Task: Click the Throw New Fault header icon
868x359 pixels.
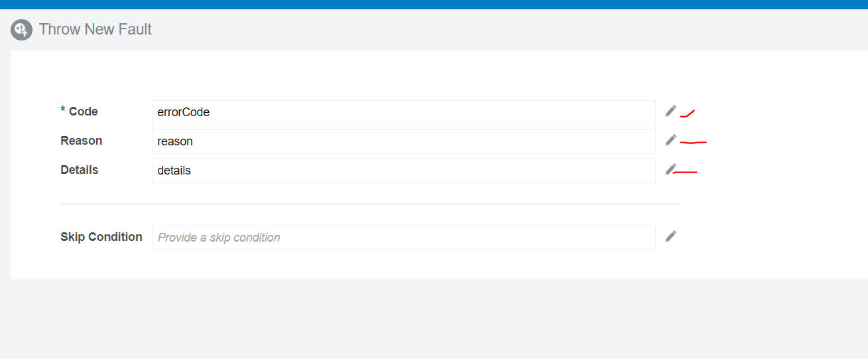Action: coord(21,30)
